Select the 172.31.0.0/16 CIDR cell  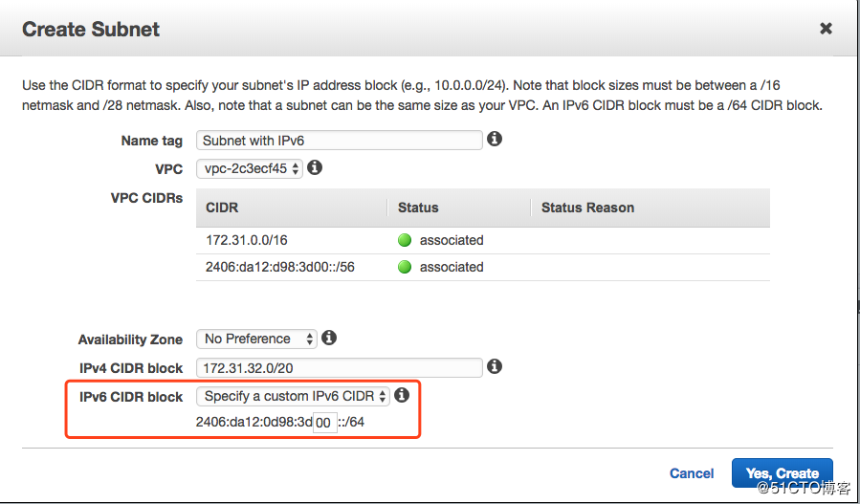[x=246, y=240]
